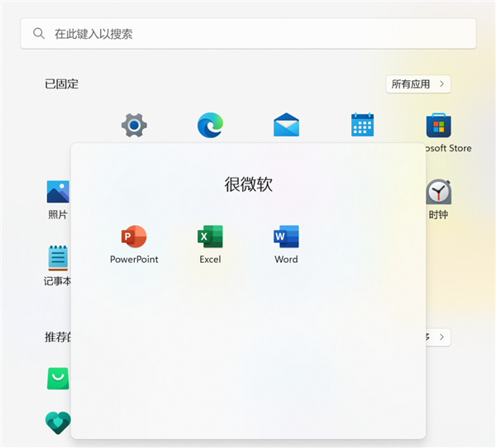
Task: Open the Settings gear app
Action: point(134,126)
